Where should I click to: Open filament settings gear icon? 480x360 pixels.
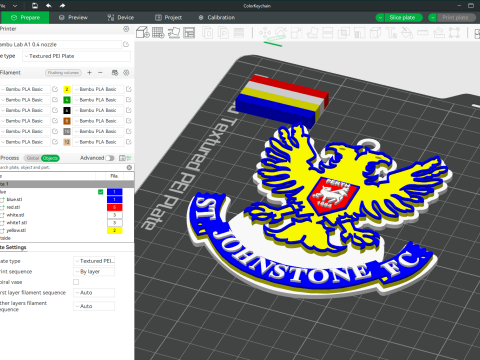pos(126,73)
